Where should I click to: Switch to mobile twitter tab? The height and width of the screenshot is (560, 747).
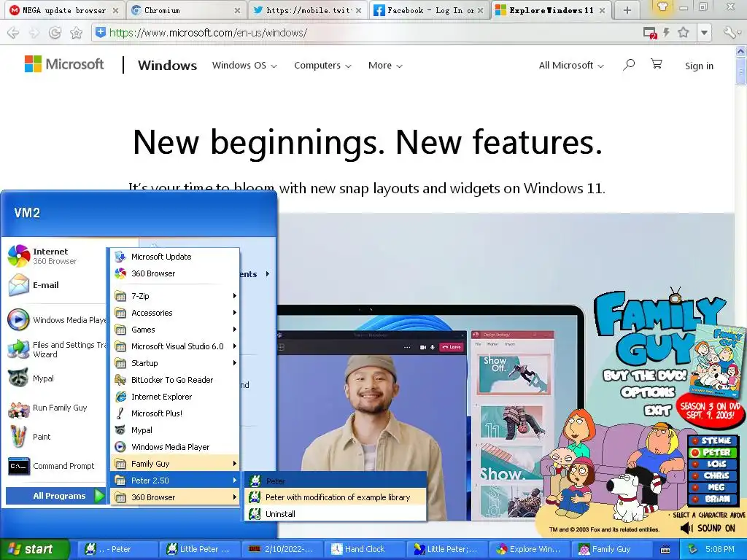point(308,10)
